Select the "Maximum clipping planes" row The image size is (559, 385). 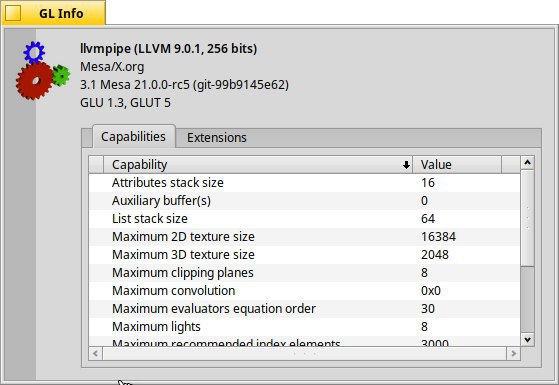[304, 273]
